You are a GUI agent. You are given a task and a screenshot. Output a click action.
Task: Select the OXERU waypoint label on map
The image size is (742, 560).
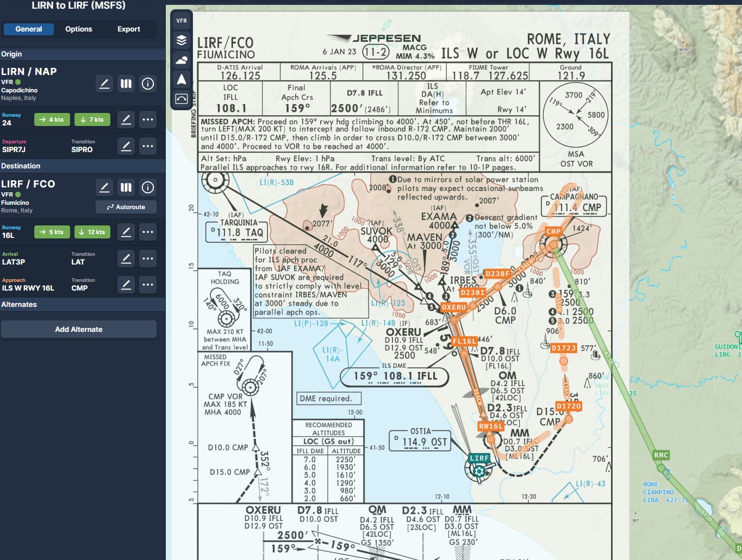(454, 307)
